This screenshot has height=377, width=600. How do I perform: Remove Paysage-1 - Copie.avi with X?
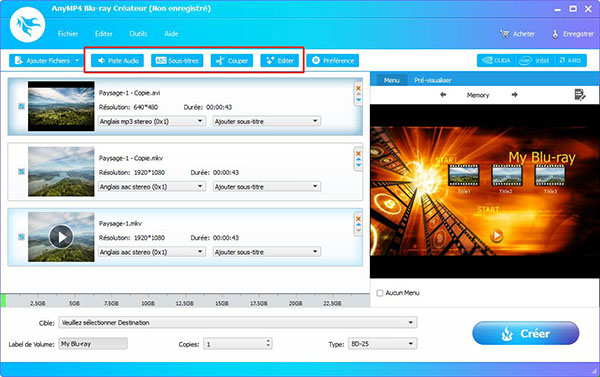pos(359,88)
